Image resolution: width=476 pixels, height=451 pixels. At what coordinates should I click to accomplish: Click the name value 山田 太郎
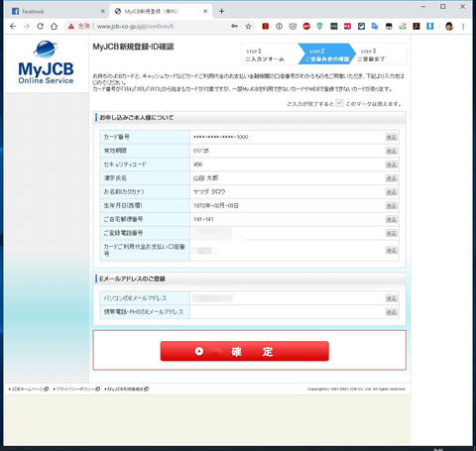pyautogui.click(x=205, y=178)
